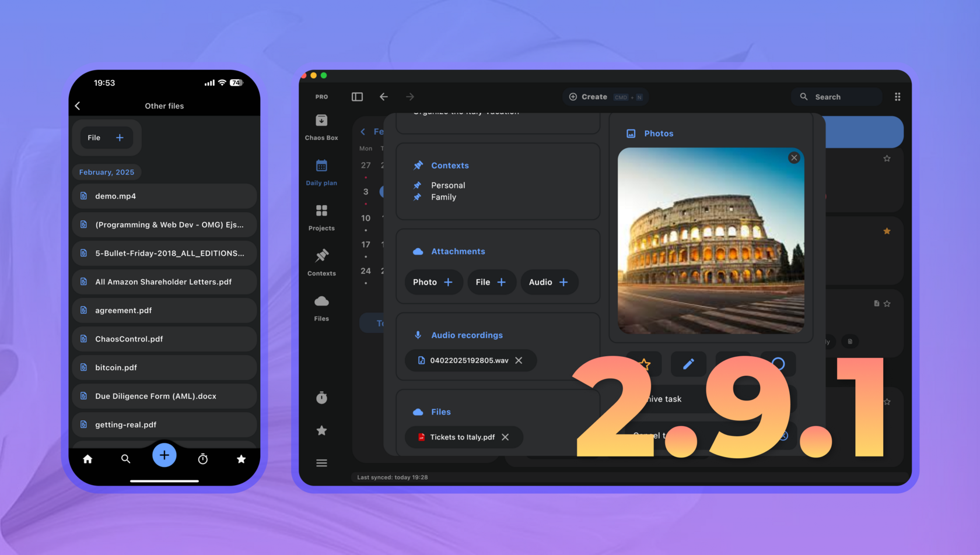980x555 pixels.
Task: Click the Create button in top bar
Action: pyautogui.click(x=606, y=97)
